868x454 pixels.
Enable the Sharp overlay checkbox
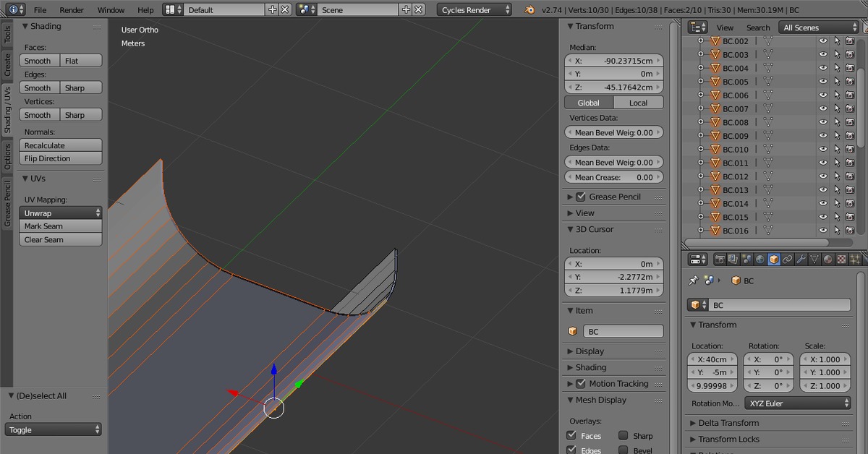(x=623, y=436)
